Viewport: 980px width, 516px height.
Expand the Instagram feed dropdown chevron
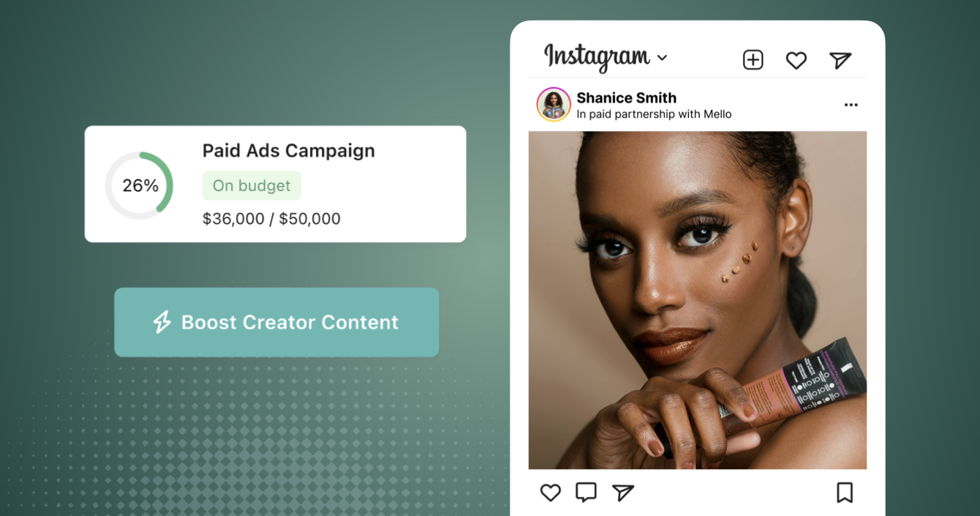tap(662, 57)
